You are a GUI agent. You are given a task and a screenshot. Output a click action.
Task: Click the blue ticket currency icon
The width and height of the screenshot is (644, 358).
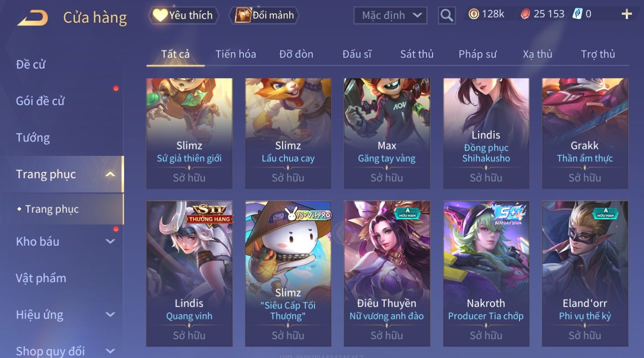pyautogui.click(x=578, y=14)
